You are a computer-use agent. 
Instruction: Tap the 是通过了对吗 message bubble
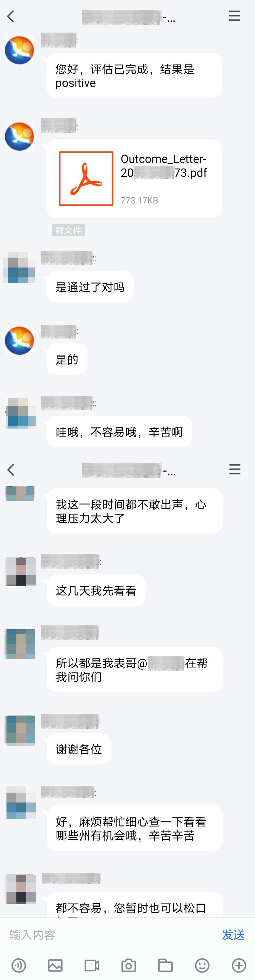tap(90, 287)
